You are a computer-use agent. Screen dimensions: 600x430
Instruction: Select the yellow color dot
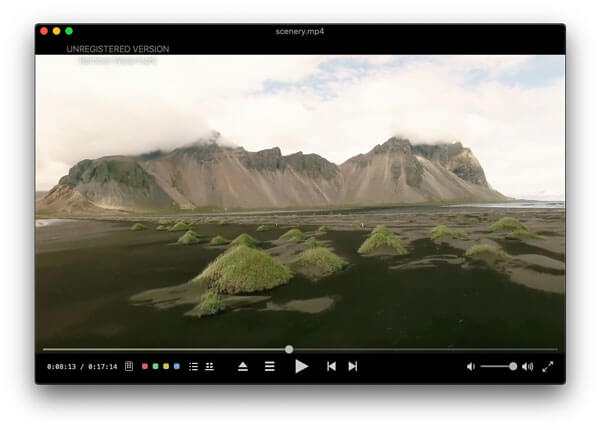[166, 366]
